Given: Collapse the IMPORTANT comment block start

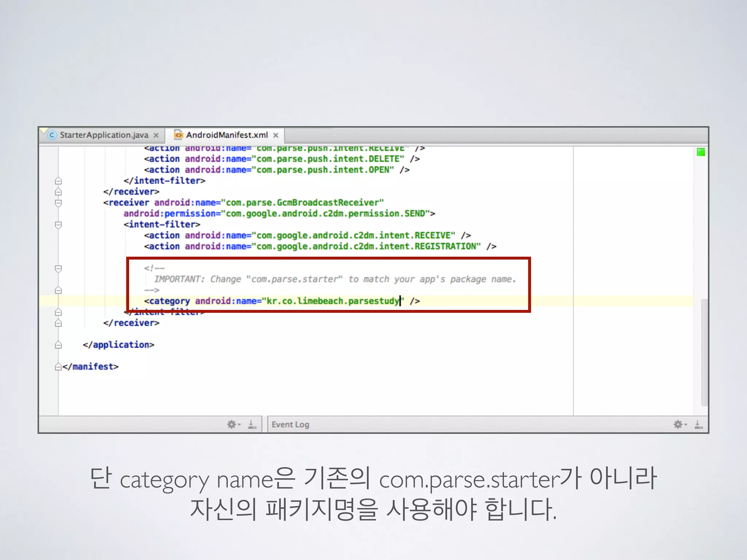Looking at the screenshot, I should [58, 269].
